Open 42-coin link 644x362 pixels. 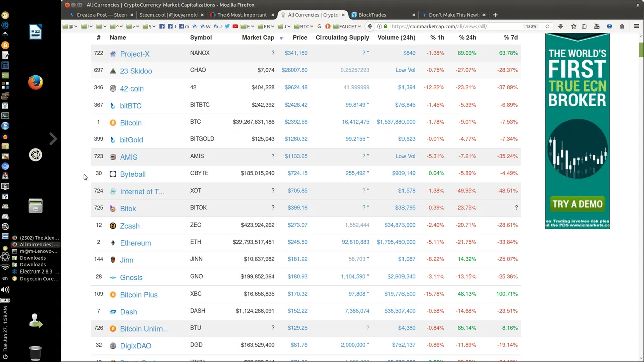[132, 88]
